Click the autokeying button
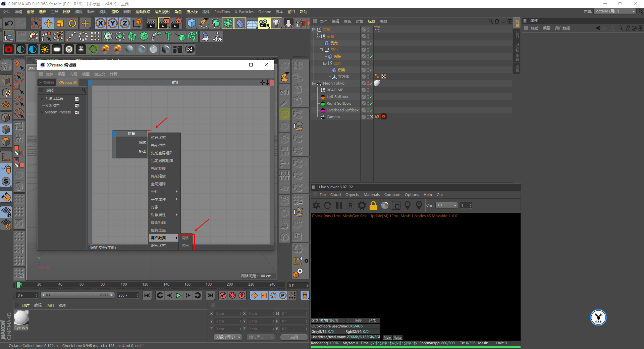 [232, 295]
